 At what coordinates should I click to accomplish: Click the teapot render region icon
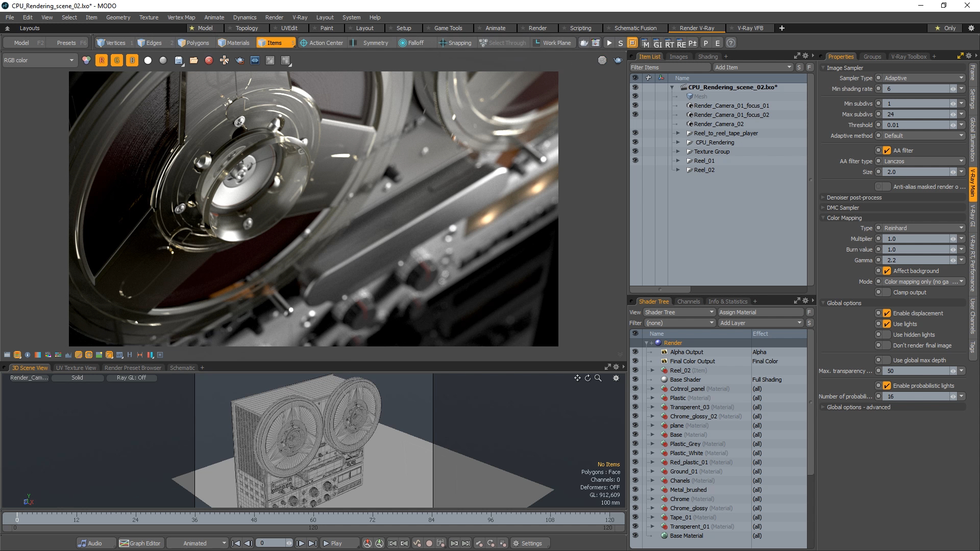click(239, 60)
